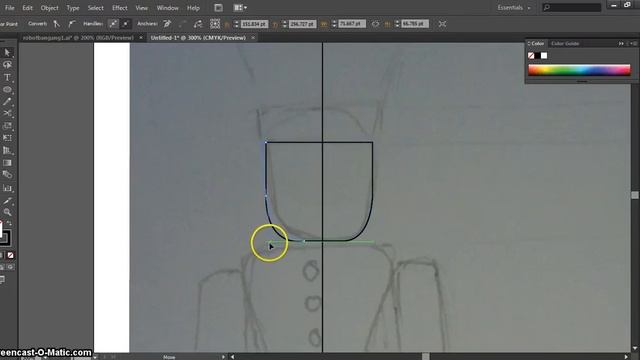Open the Change Screen Mode button

(2, 280)
